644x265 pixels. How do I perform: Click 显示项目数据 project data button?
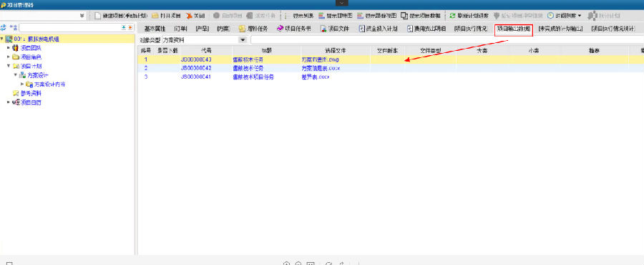point(421,16)
